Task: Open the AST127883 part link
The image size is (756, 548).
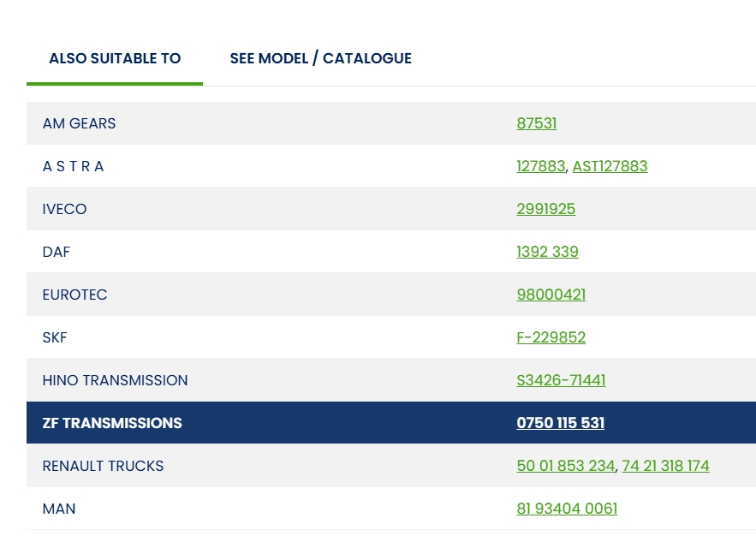Action: pyautogui.click(x=610, y=166)
